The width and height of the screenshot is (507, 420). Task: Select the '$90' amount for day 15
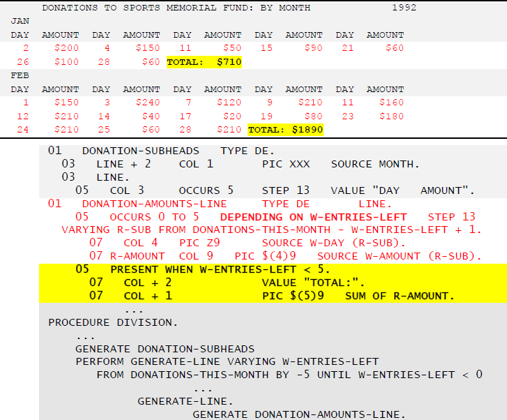point(313,48)
